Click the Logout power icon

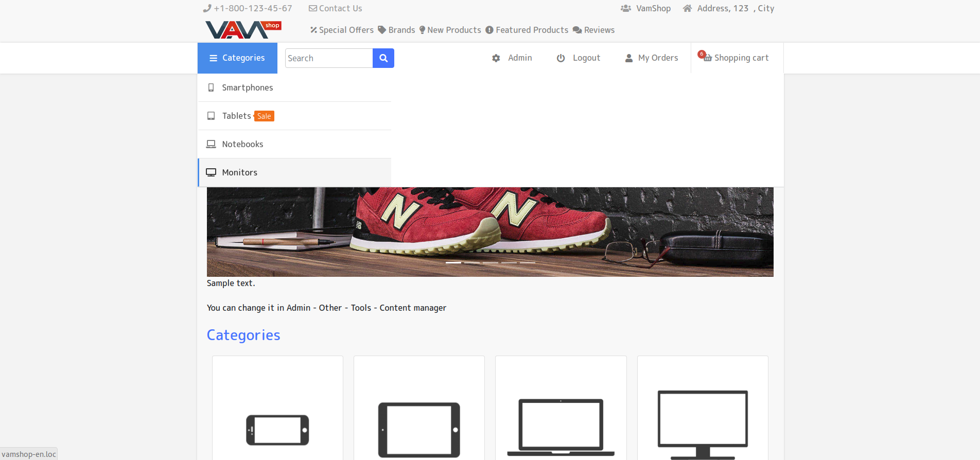click(561, 58)
